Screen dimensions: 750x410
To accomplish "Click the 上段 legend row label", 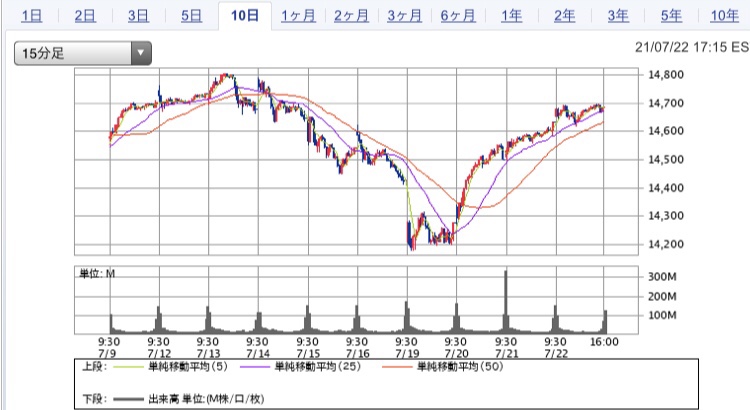I will point(95,366).
